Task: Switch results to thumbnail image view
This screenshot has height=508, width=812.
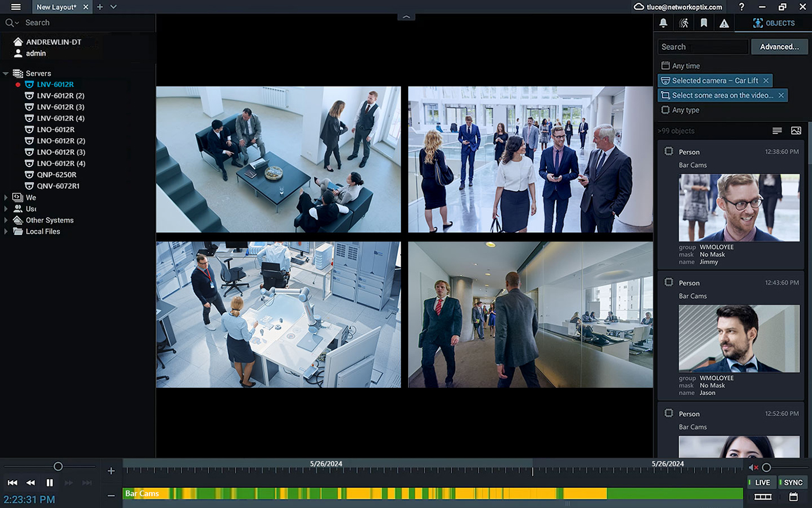Action: pos(796,131)
